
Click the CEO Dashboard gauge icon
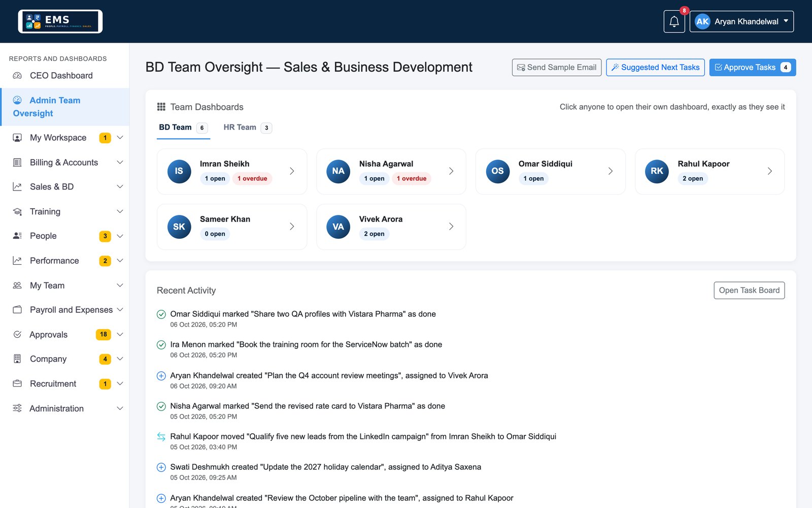point(17,76)
